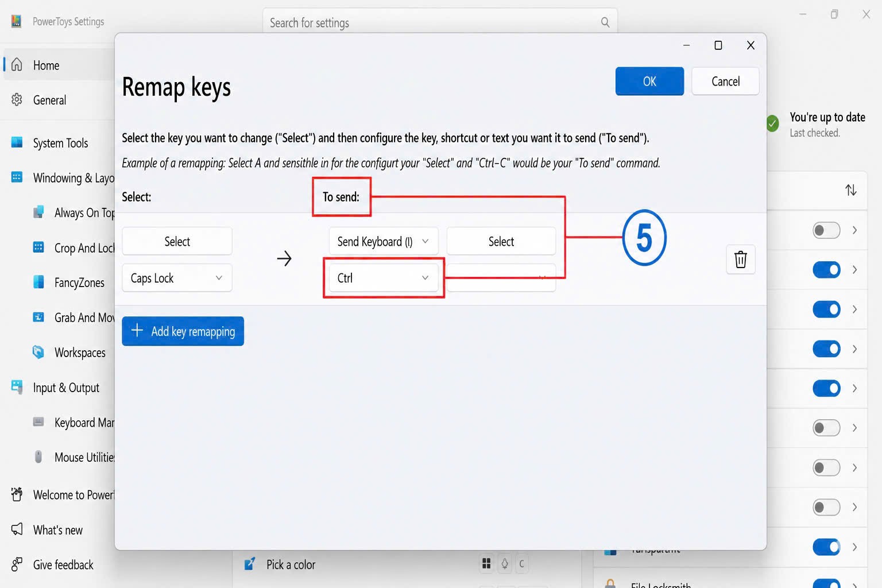Click the green up-to-date check icon
This screenshot has width=882, height=588.
[773, 123]
